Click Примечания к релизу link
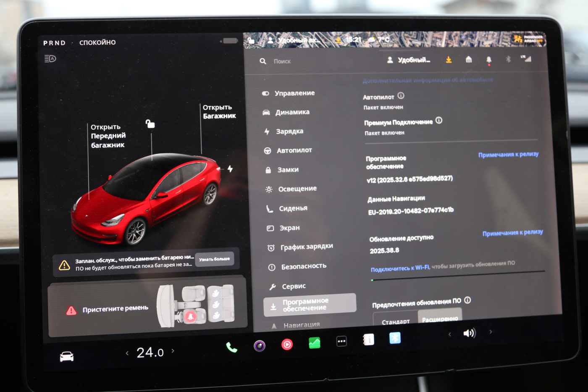Viewport: 588px width, 392px height. point(508,154)
